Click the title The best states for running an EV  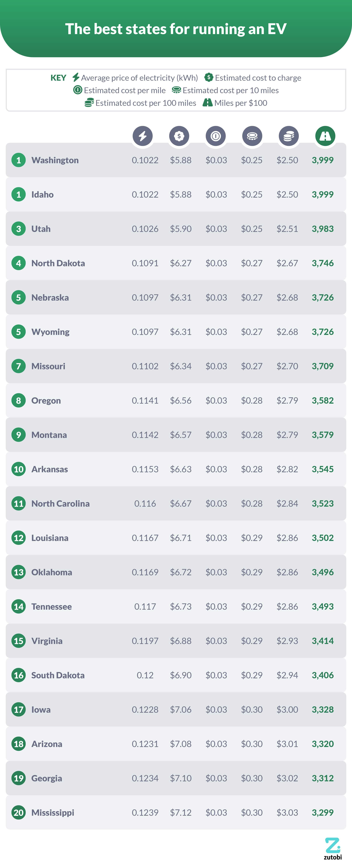(x=176, y=29)
